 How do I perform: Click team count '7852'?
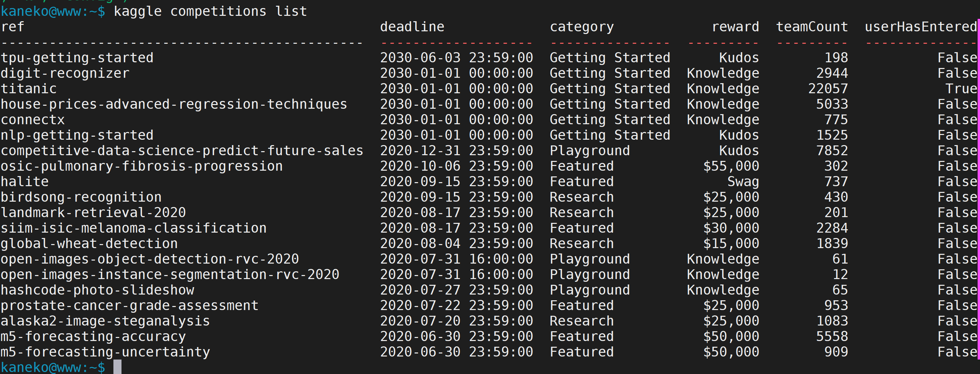pyautogui.click(x=832, y=151)
